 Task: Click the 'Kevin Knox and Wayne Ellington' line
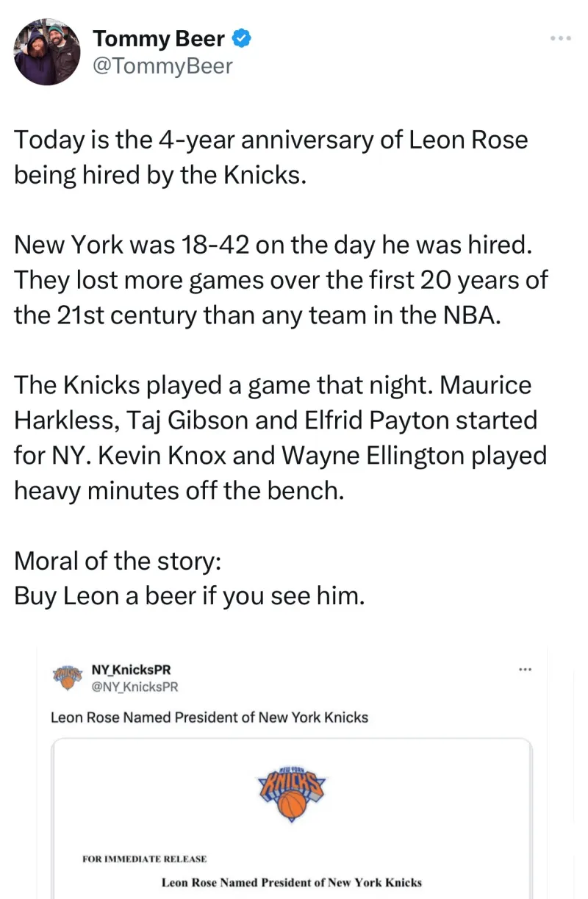pyautogui.click(x=280, y=455)
